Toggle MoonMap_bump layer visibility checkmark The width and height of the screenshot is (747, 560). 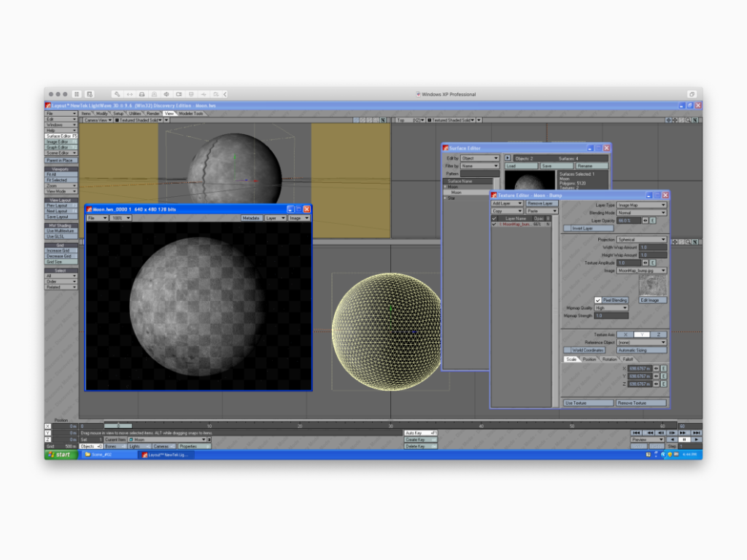(494, 224)
